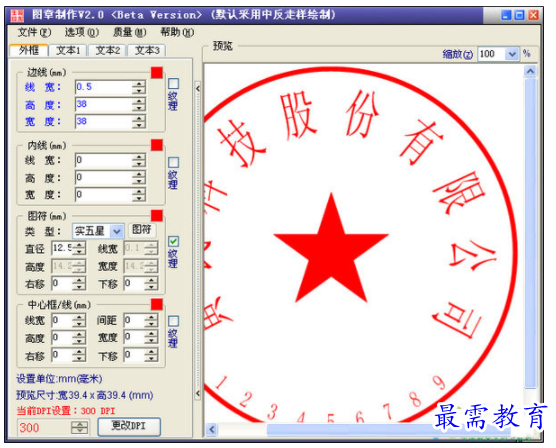This screenshot has height=448, width=556.
Task: Adjust 图符 直径 spinner showing 12.5
Action: (x=80, y=248)
